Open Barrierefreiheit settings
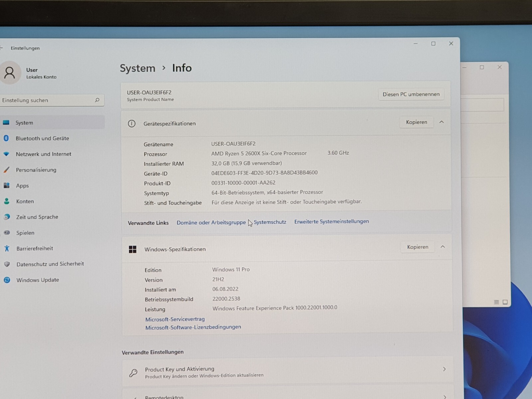The height and width of the screenshot is (399, 532). point(35,248)
